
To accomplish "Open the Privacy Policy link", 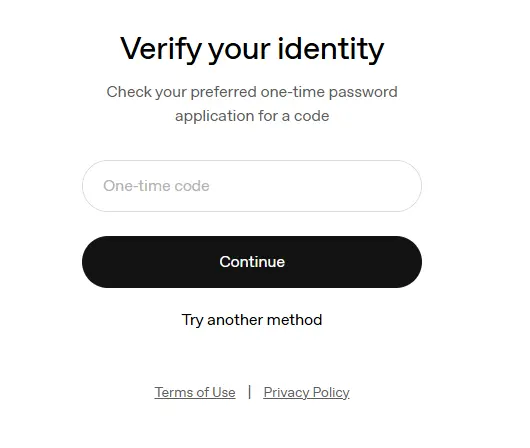I will (307, 393).
